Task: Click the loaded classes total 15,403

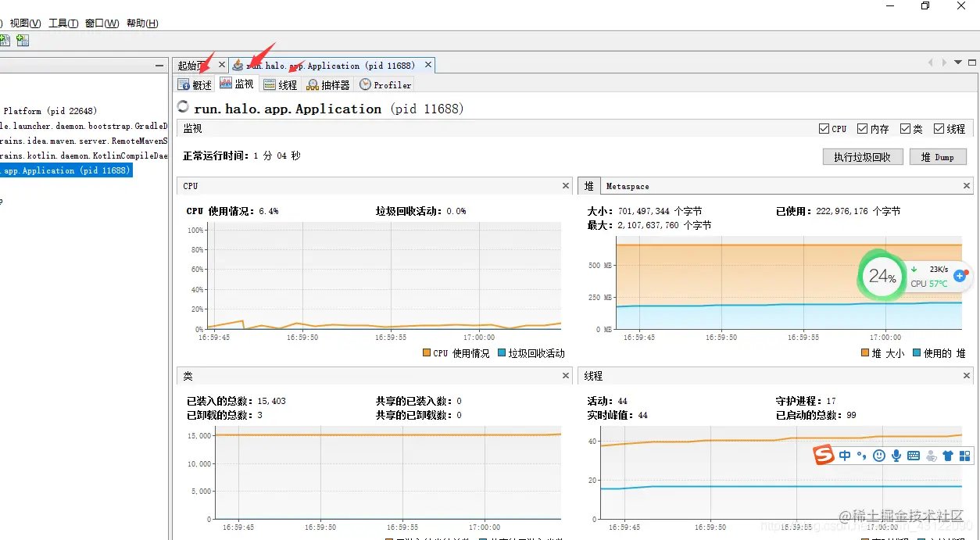Action: tap(271, 401)
